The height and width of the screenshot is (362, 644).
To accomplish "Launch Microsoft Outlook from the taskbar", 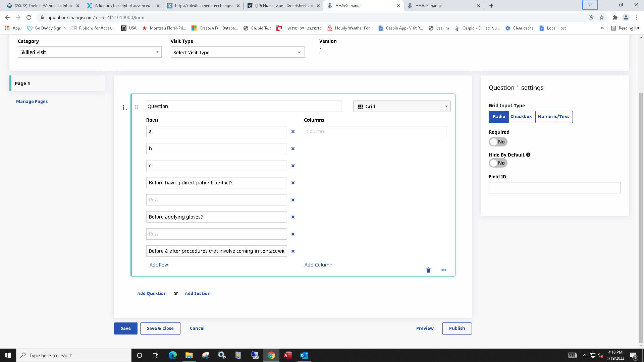I will pyautogui.click(x=304, y=355).
